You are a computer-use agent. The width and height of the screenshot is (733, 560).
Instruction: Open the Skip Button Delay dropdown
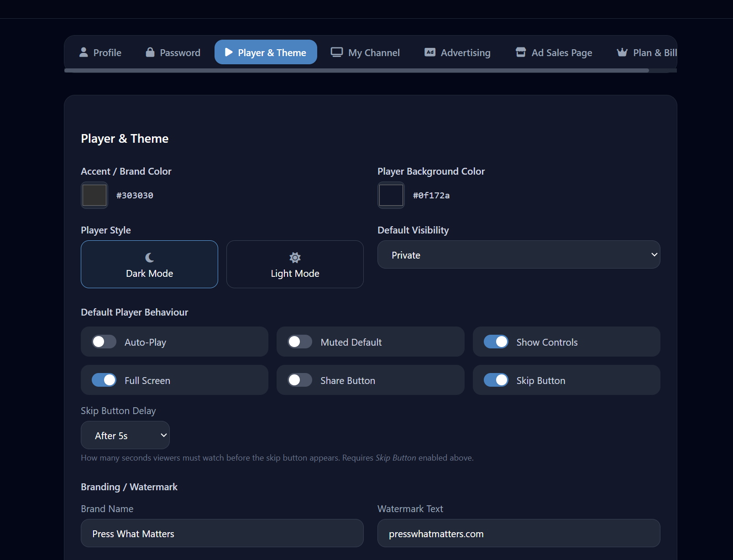(125, 435)
